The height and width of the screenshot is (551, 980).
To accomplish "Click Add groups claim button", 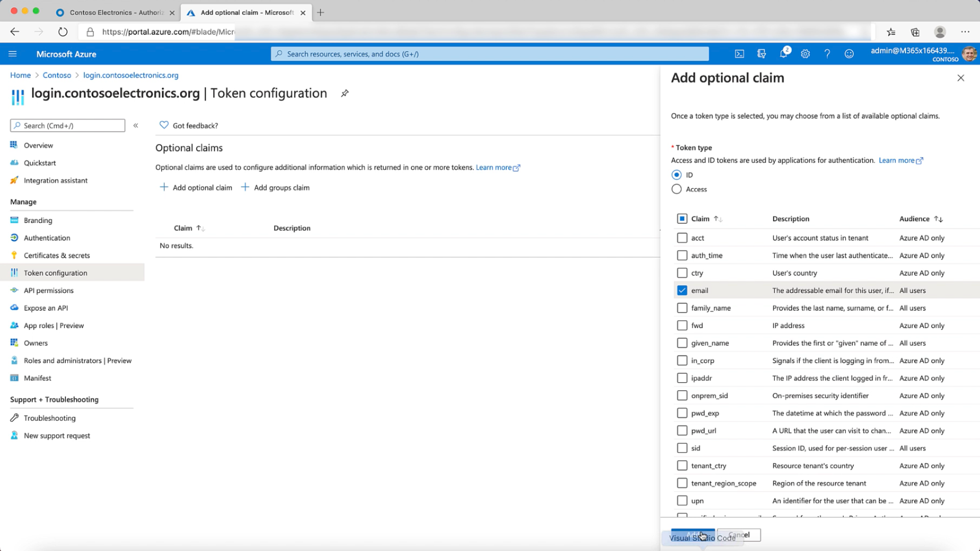I will (276, 188).
